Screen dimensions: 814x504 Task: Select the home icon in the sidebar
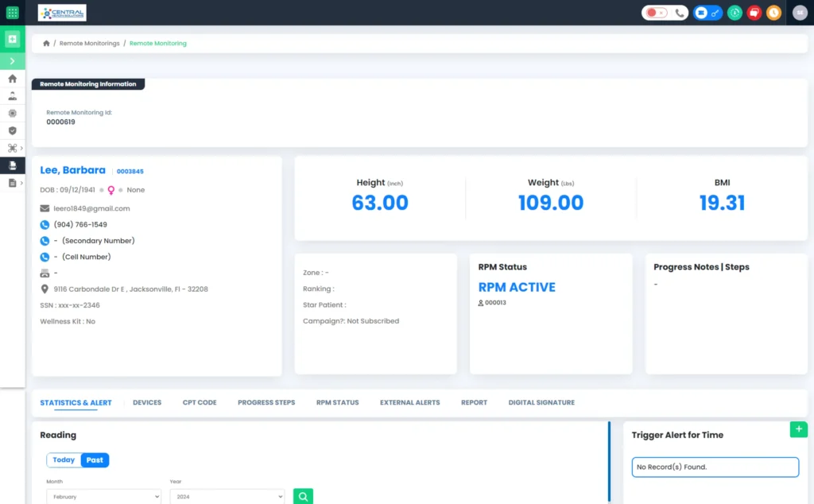(12, 79)
